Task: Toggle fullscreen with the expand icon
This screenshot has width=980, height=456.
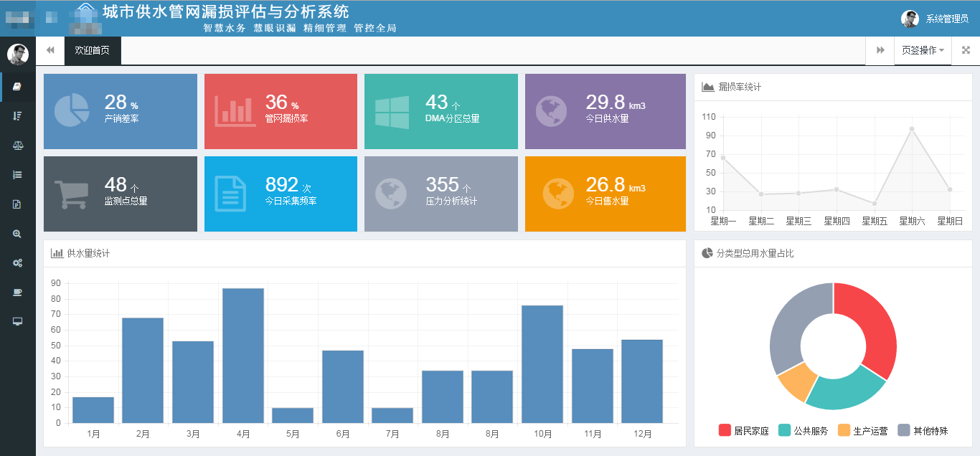Action: [x=966, y=50]
